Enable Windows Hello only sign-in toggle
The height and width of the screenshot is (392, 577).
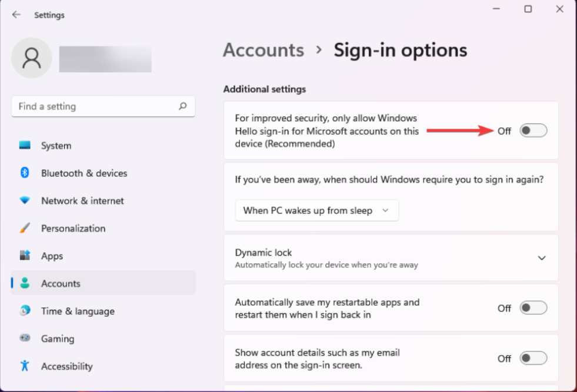533,130
